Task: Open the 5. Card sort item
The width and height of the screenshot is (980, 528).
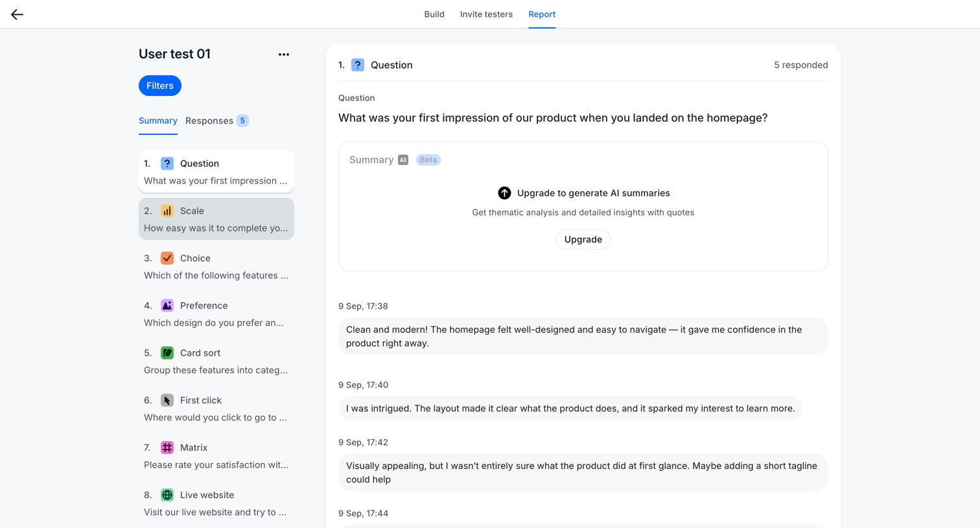Action: pyautogui.click(x=216, y=361)
